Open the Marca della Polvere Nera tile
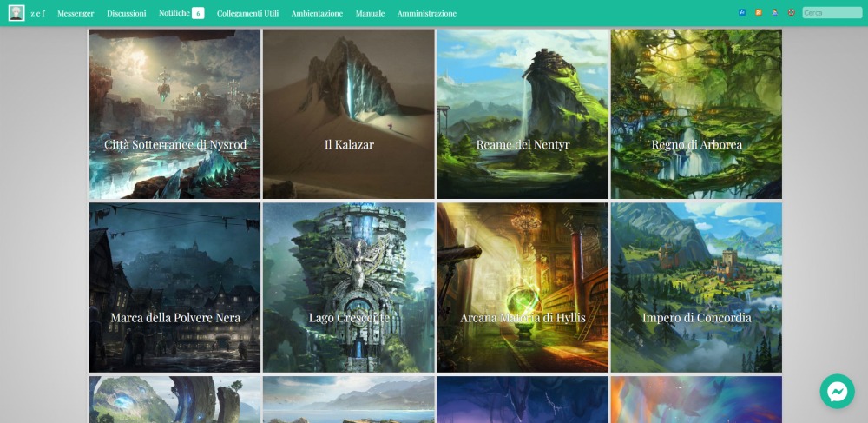Image resolution: width=868 pixels, height=423 pixels. click(175, 288)
